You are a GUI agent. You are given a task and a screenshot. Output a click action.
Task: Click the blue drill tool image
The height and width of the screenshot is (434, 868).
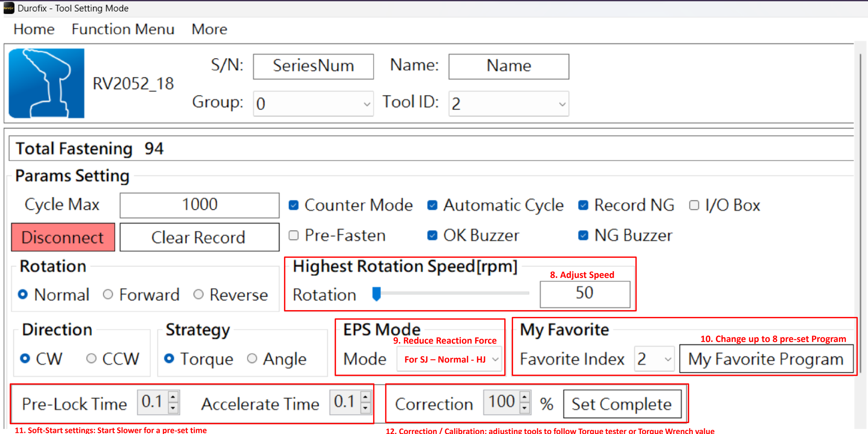[46, 83]
